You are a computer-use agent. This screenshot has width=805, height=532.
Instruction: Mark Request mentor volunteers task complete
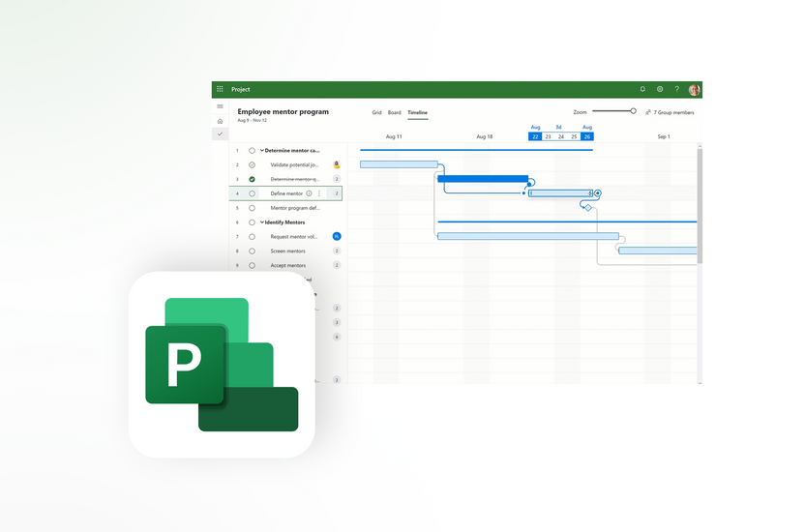252,237
